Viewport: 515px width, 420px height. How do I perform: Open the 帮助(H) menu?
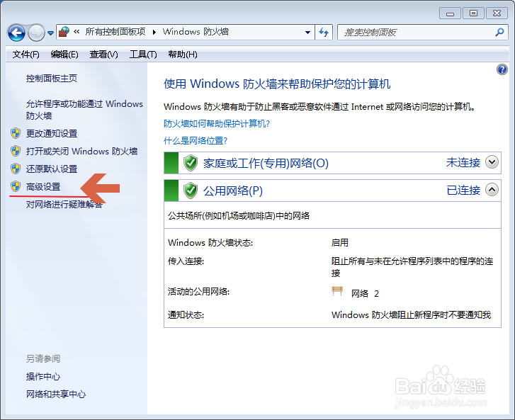tap(183, 55)
